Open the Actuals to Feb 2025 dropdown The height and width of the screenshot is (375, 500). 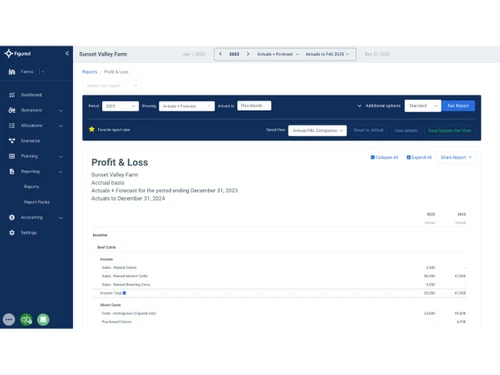327,54
